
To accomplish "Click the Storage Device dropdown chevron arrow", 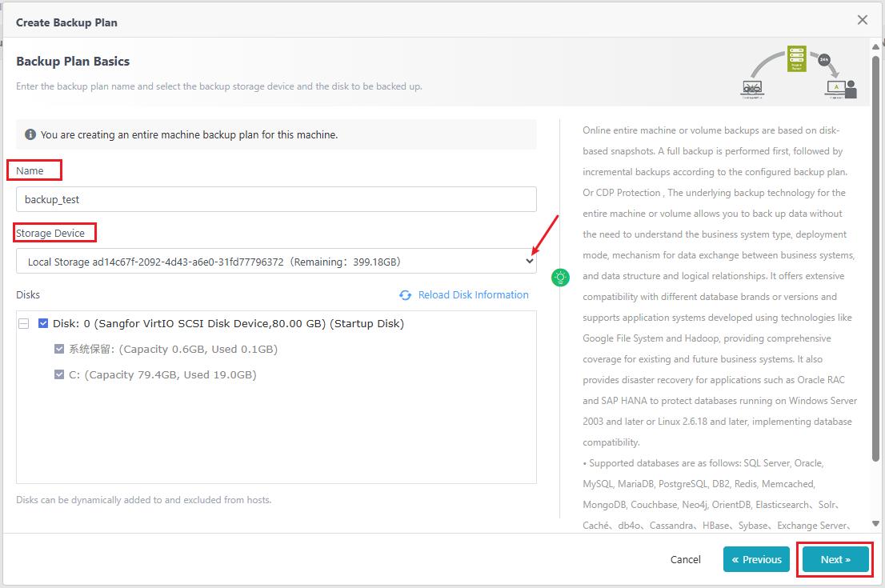I will (x=529, y=262).
